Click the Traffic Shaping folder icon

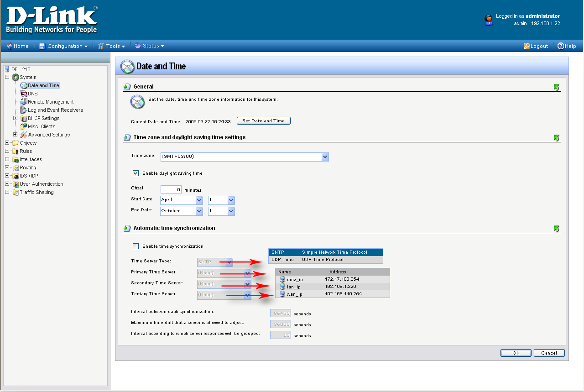16,192
